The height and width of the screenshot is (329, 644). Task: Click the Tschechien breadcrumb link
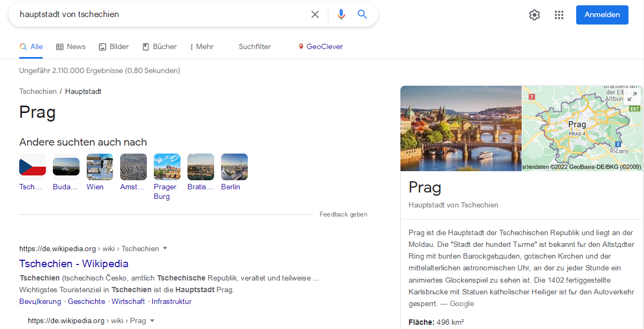tap(38, 91)
